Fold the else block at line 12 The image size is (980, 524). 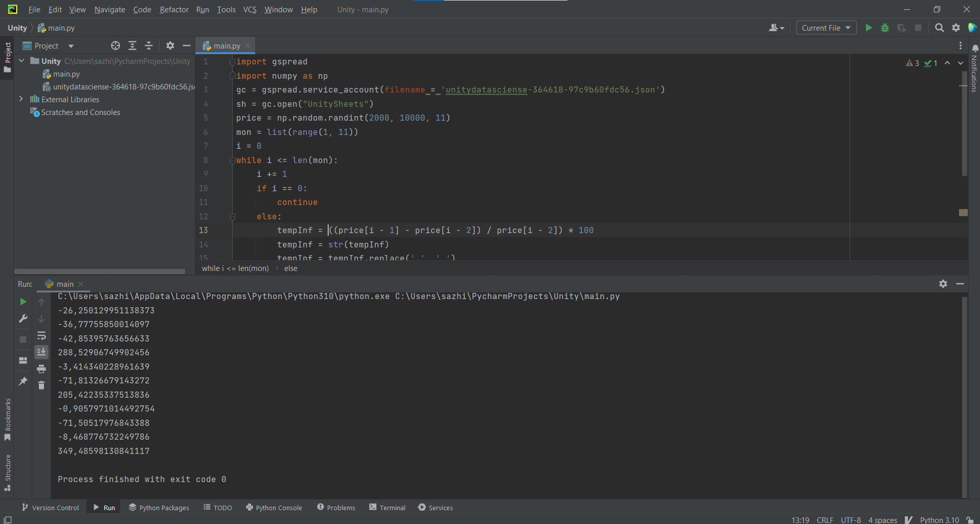(x=232, y=216)
